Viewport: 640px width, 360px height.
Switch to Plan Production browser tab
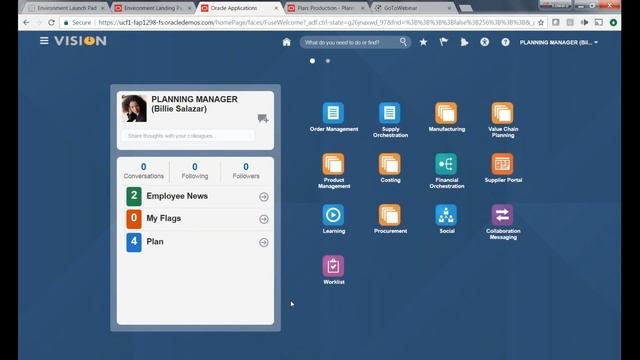coord(326,8)
